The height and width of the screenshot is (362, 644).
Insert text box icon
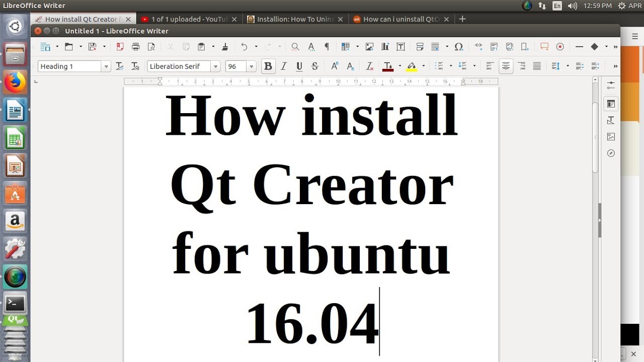pyautogui.click(x=400, y=47)
